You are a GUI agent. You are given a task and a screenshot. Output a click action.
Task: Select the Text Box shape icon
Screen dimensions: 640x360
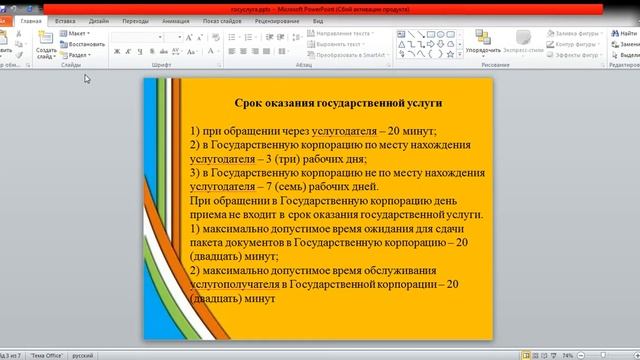(401, 35)
